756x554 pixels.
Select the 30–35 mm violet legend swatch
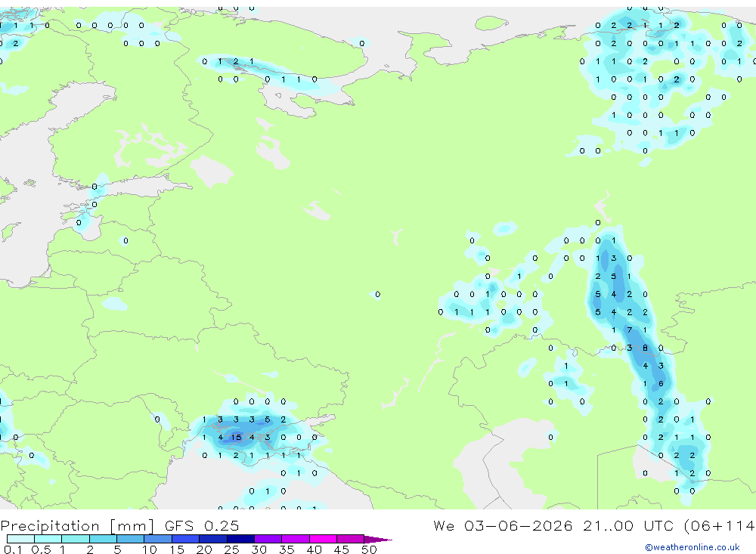point(268,539)
